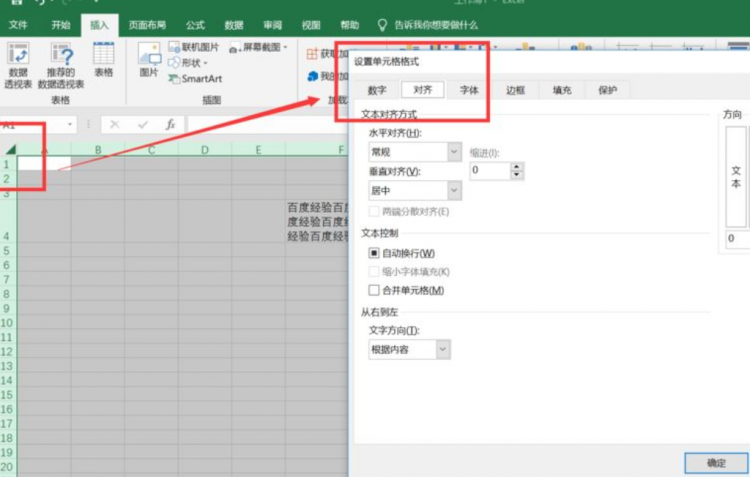The image size is (750, 477).
Task: Expand text direction (文字方向) dropdown
Action: (443, 349)
